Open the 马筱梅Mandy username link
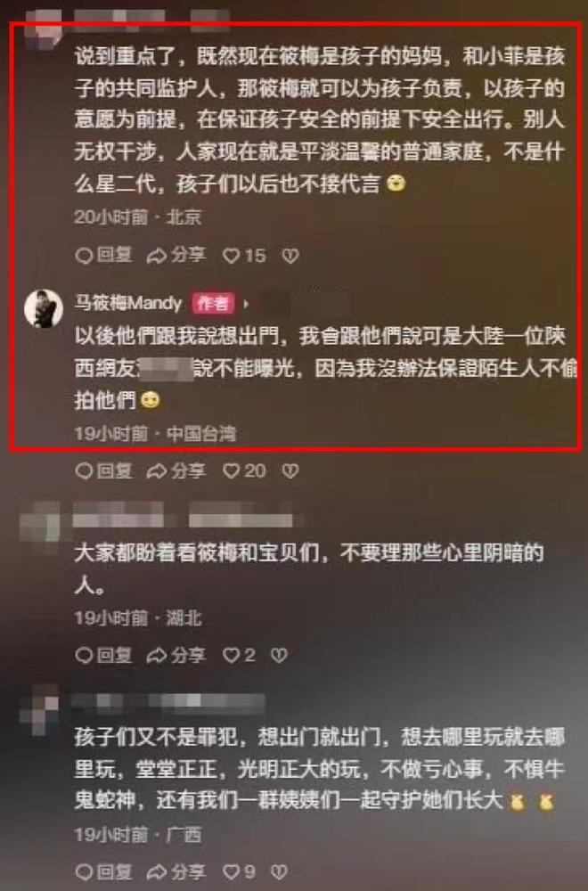This screenshot has height=891, width=588. (127, 304)
